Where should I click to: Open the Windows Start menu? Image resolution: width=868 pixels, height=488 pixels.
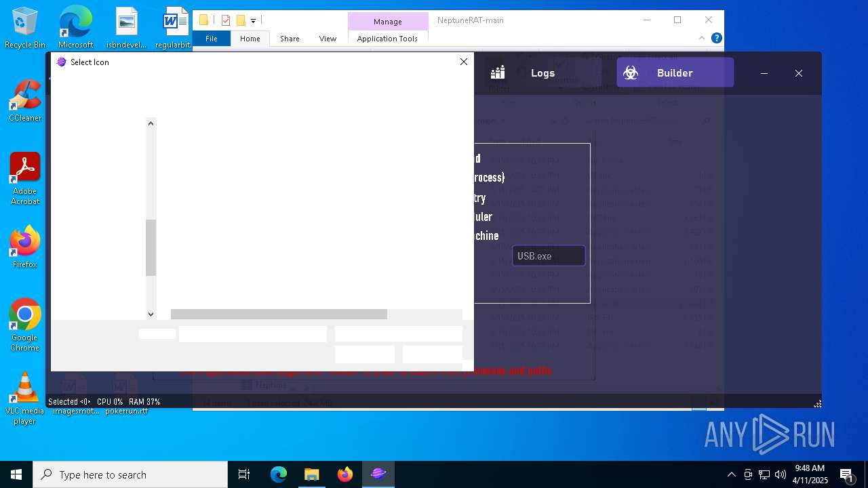16,474
